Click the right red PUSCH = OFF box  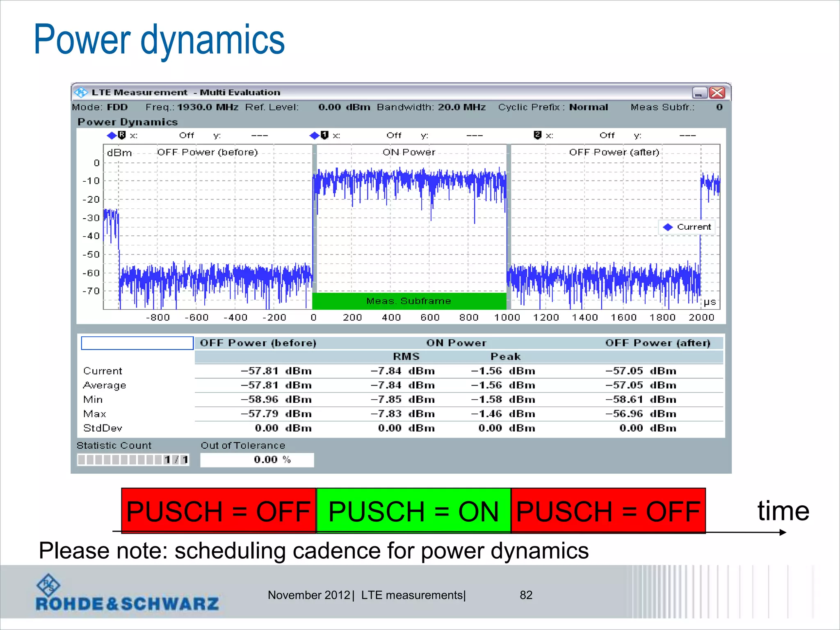click(x=608, y=510)
